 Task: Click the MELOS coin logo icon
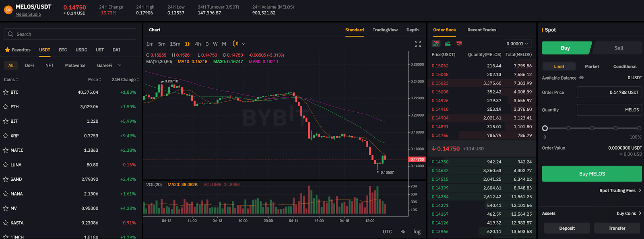pyautogui.click(x=8, y=10)
